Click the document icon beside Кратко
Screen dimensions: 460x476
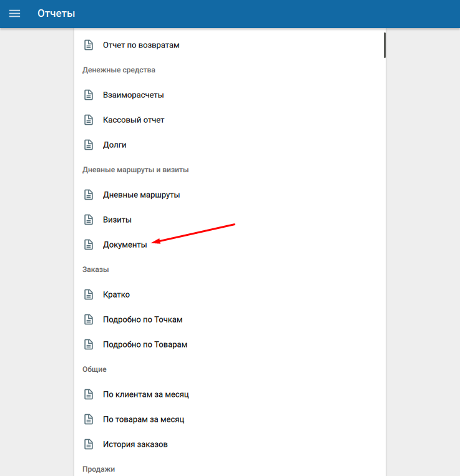[89, 294]
